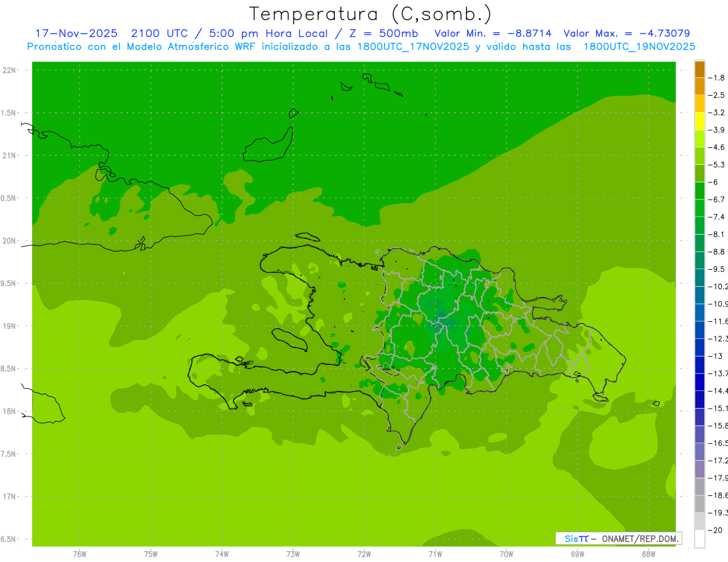This screenshot has width=728, height=562.
Task: Select dark blue swatch between -13 and -13.7
Action: (699, 365)
